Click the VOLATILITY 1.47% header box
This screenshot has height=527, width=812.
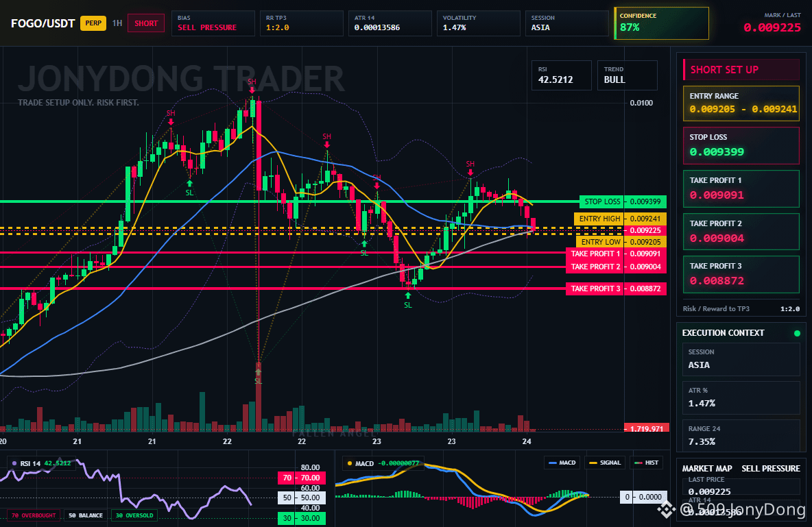pos(479,23)
